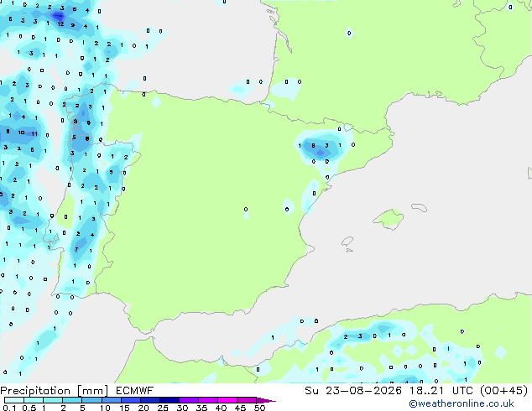This screenshot has height=411, width=532.
Task: Click the 'UTC' time zone label
Action: tap(462, 391)
